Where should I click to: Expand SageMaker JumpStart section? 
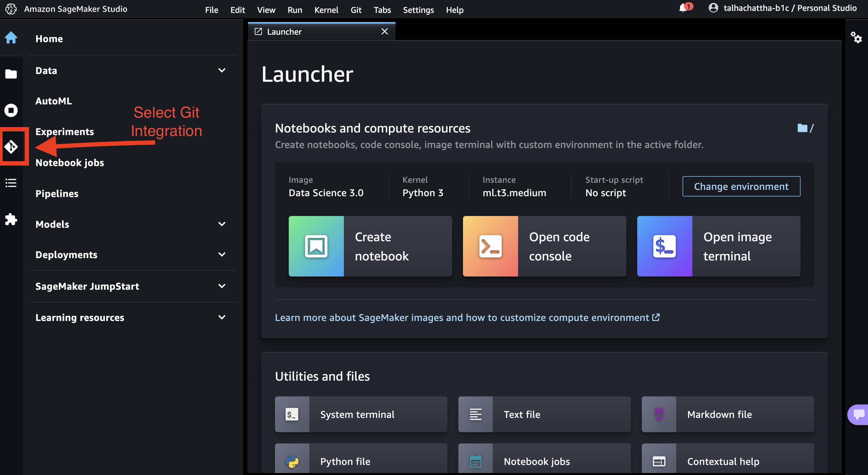222,286
